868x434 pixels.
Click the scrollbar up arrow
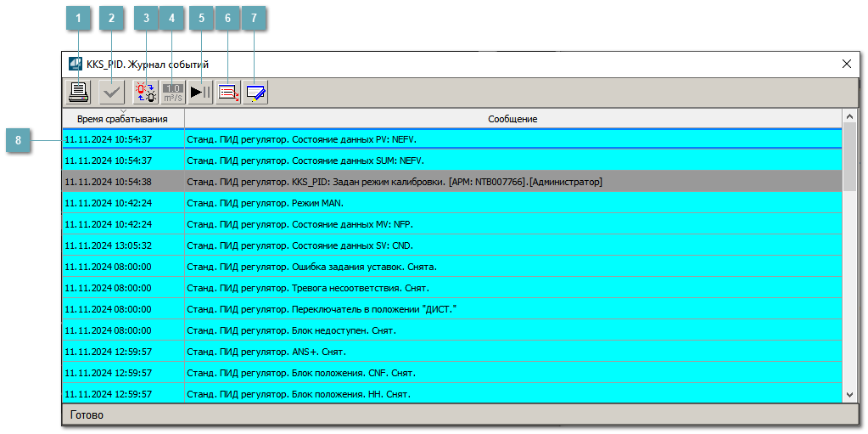tap(849, 116)
